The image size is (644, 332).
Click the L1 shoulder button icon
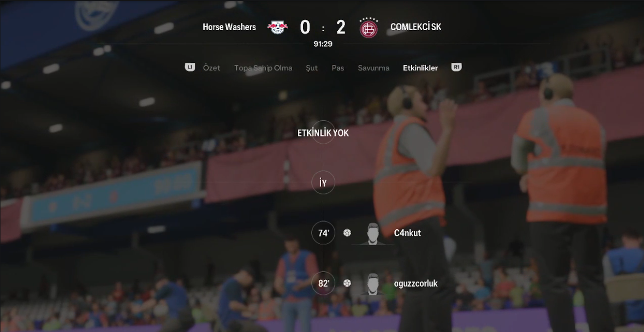(190, 67)
